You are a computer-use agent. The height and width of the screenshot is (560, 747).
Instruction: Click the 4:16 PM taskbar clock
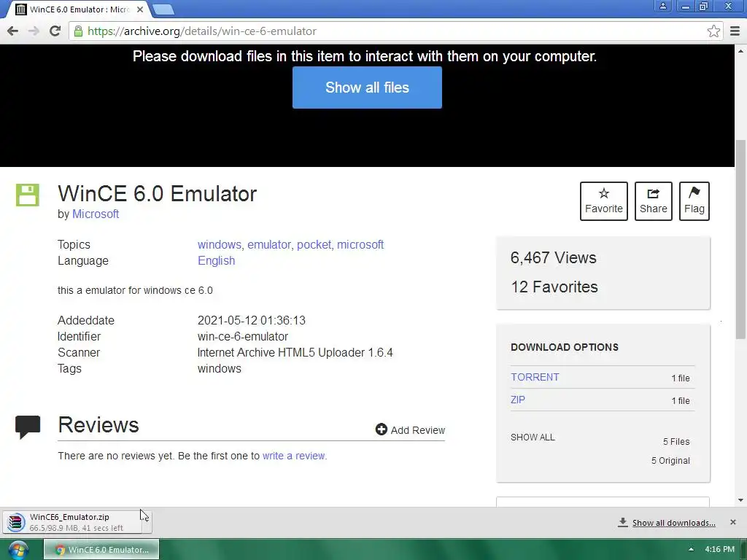(719, 549)
